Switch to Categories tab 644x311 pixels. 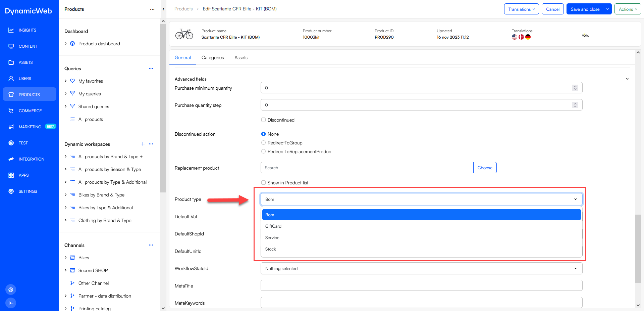[213, 58]
